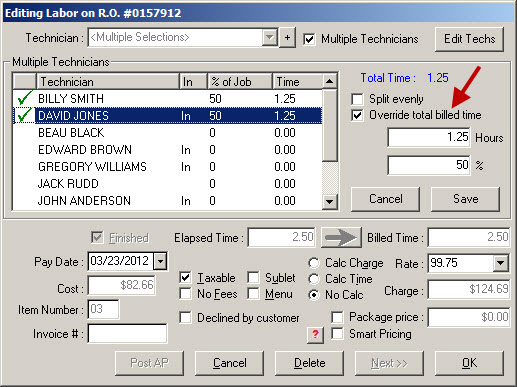Screen dimensions: 517x387
Task: Toggle the green checkmark for BILLY SMITH
Action: [25, 99]
